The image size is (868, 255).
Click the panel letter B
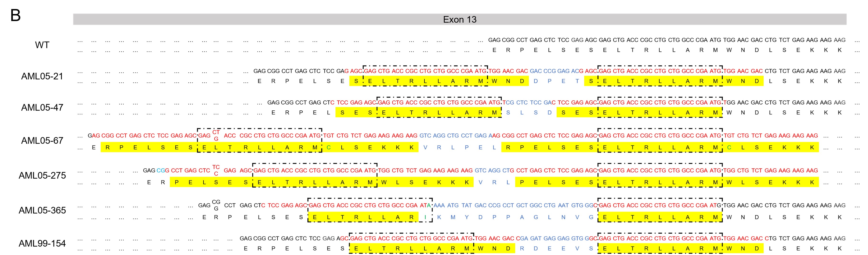click(x=15, y=15)
